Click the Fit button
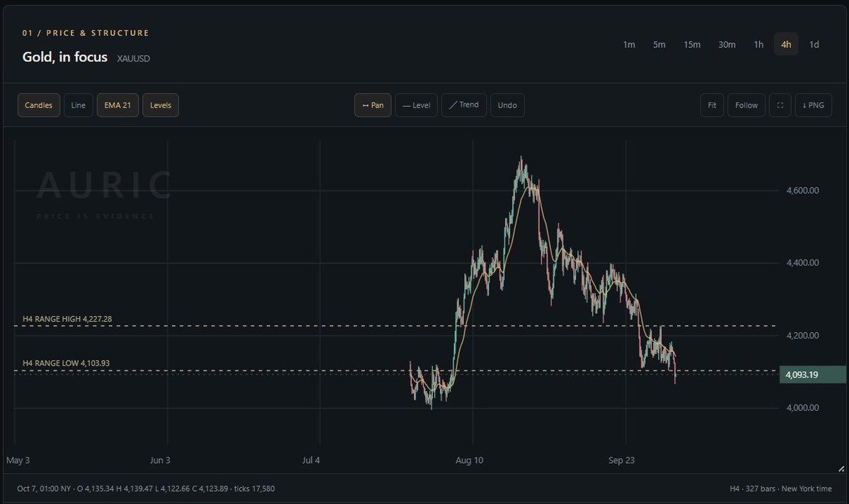 click(x=712, y=105)
